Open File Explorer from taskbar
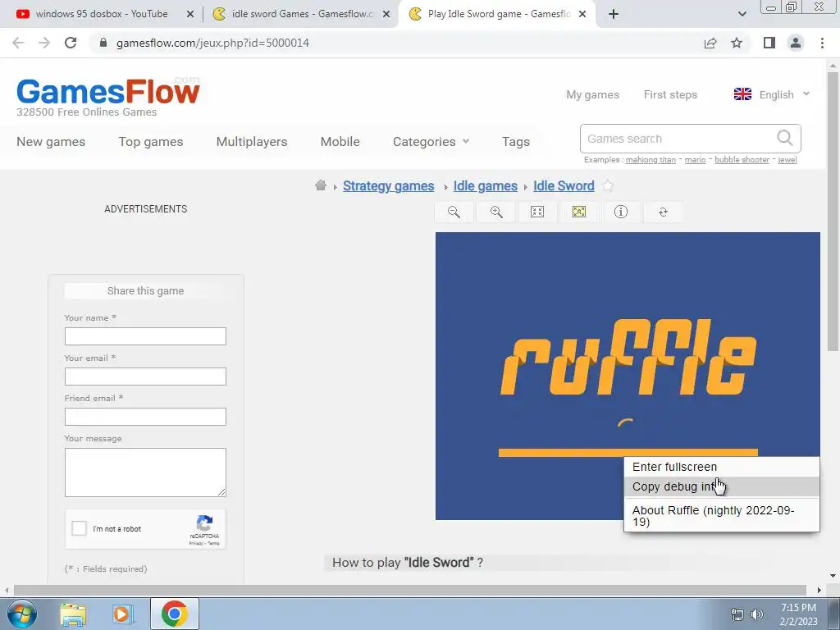840x630 pixels. (73, 614)
